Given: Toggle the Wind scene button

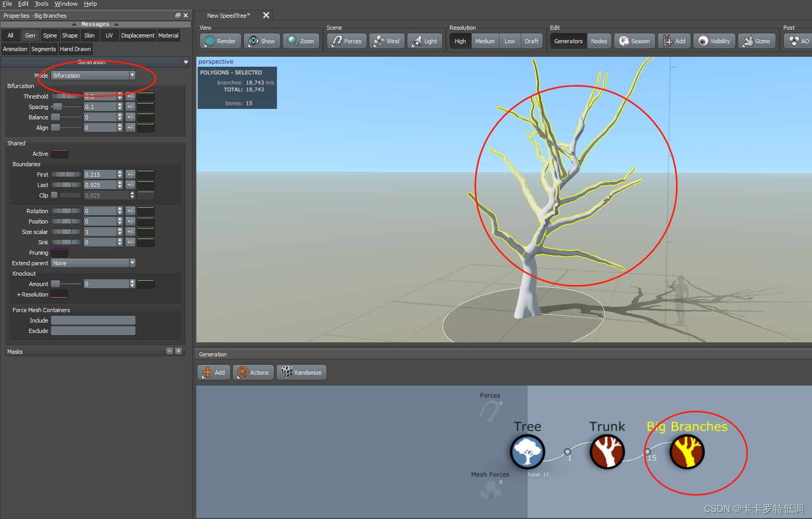Looking at the screenshot, I should click(x=387, y=41).
